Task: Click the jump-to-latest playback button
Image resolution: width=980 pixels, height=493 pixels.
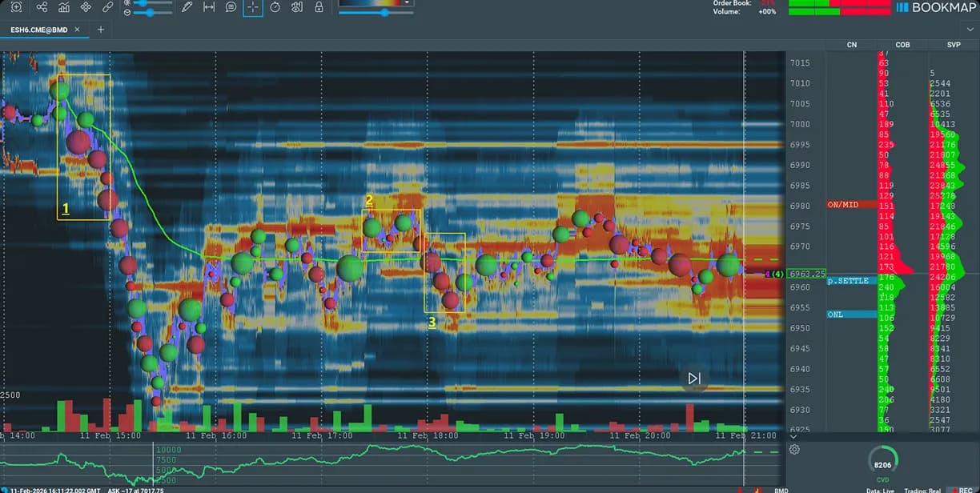Action: click(694, 378)
